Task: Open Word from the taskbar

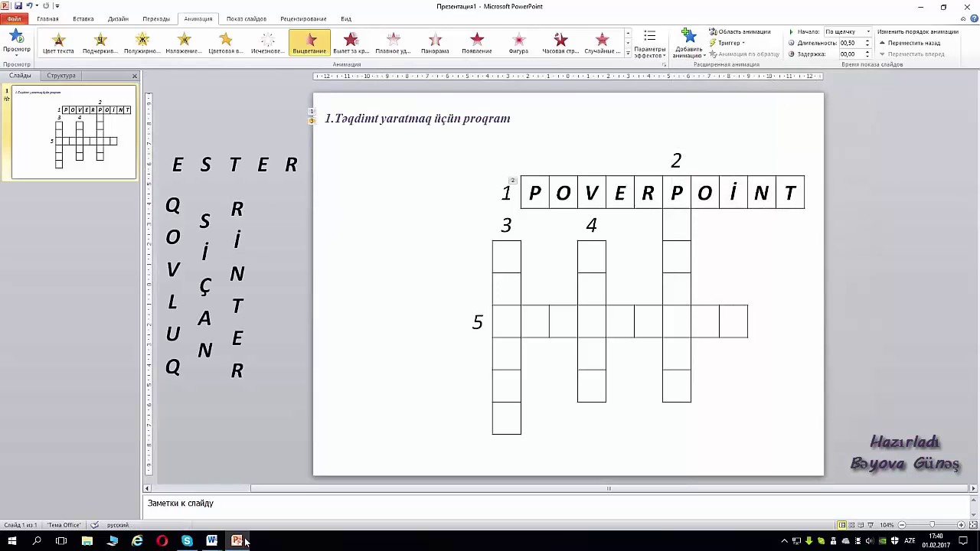Action: point(212,541)
